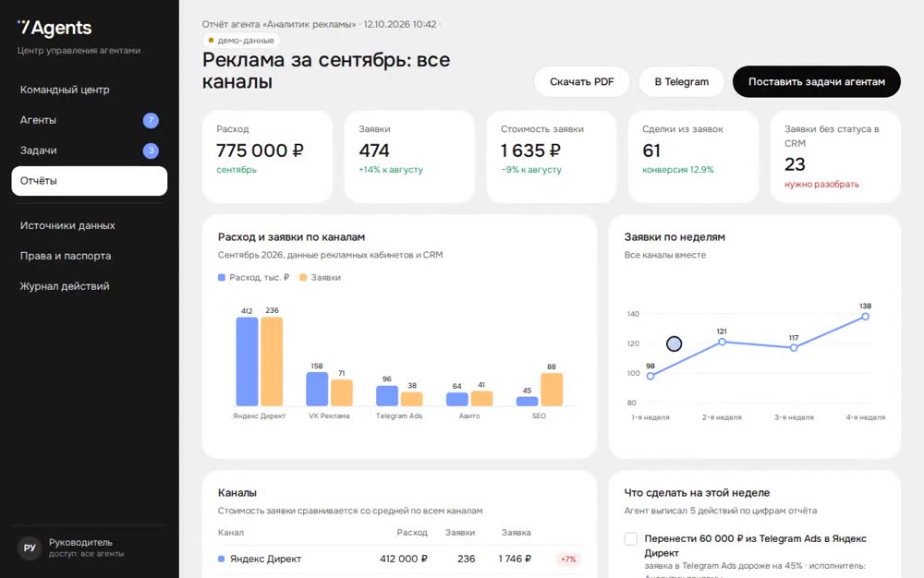Click the badge showing 3 beside Задачи

click(x=151, y=151)
